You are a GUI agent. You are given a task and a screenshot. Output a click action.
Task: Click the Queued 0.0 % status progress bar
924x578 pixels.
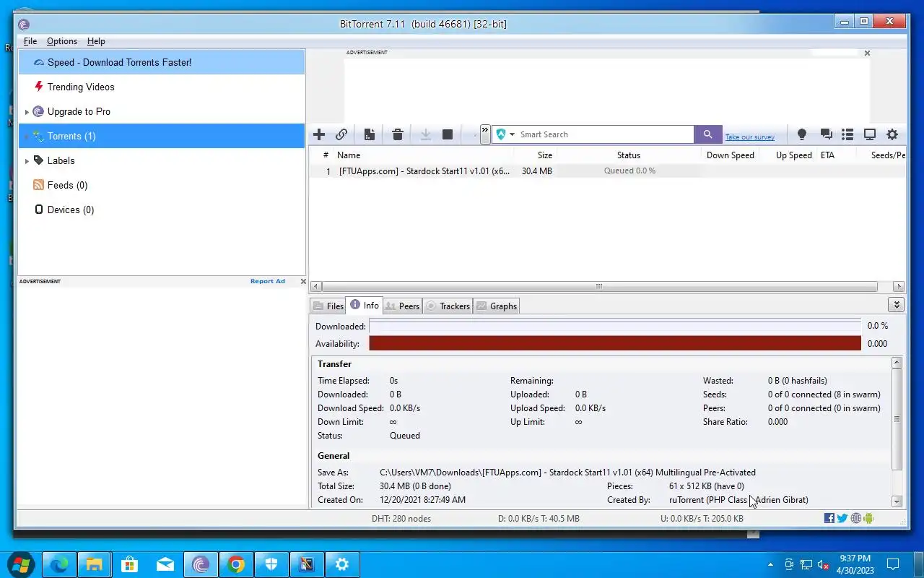[629, 171]
